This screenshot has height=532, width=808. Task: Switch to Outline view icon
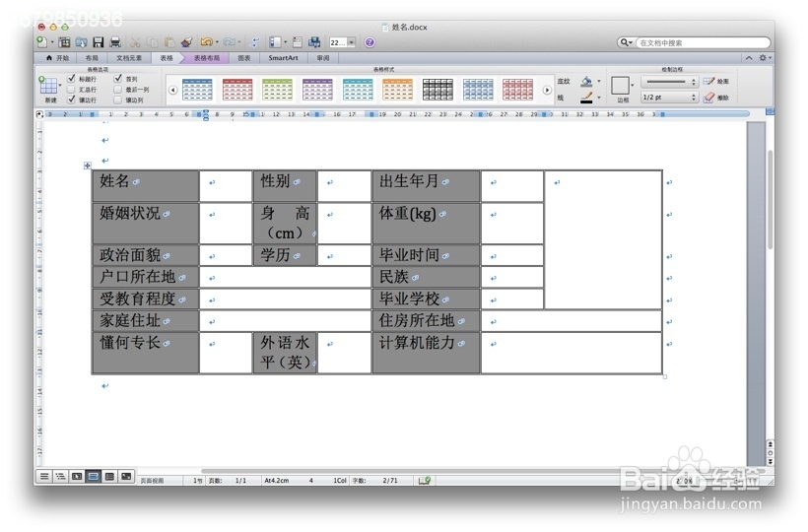click(61, 477)
